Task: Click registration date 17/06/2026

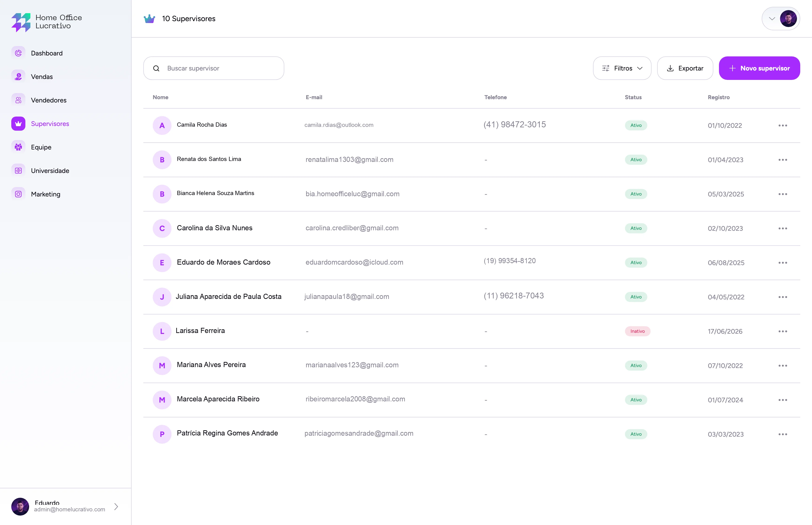Action: (x=725, y=331)
